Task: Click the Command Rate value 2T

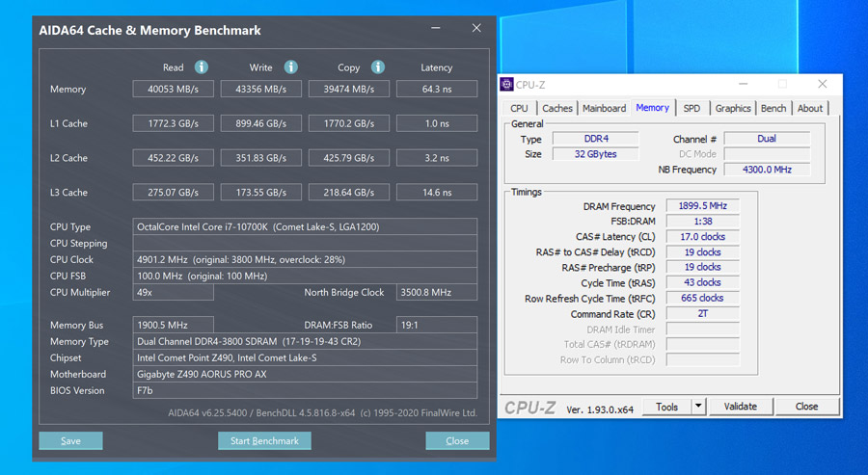Action: (702, 313)
